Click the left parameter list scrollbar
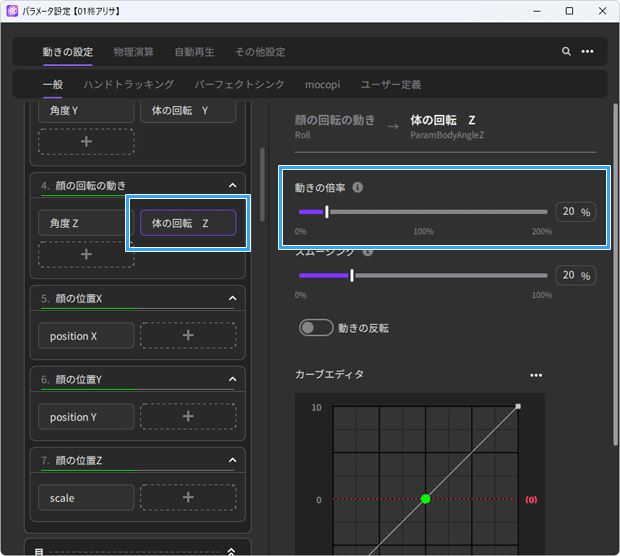The image size is (620, 556). [x=262, y=184]
